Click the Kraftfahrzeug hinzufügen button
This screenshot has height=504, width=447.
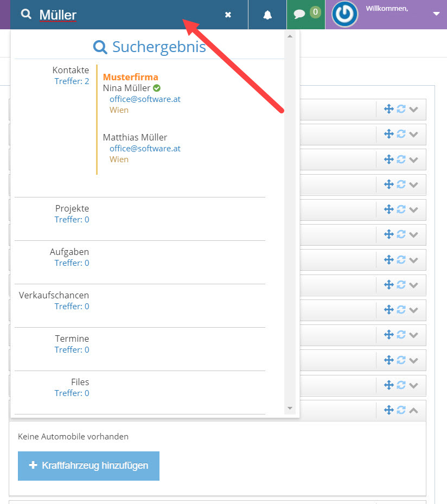point(88,465)
